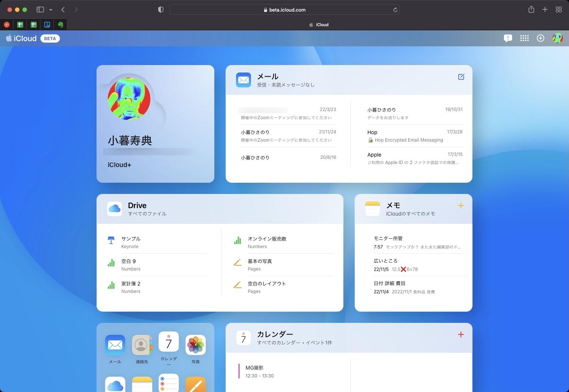Open the Drive card header title

click(137, 205)
